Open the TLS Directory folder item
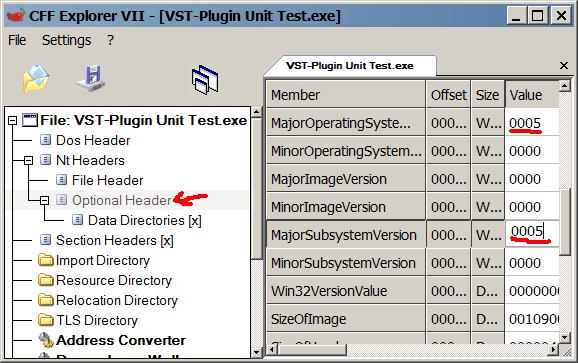Screen dimensions: 578x363 tap(88, 320)
